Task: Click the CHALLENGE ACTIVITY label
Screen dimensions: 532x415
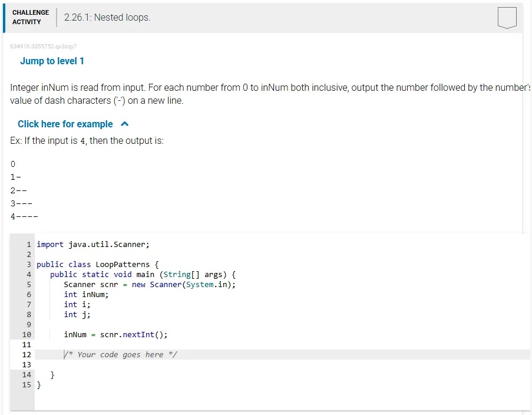Action: [31, 17]
